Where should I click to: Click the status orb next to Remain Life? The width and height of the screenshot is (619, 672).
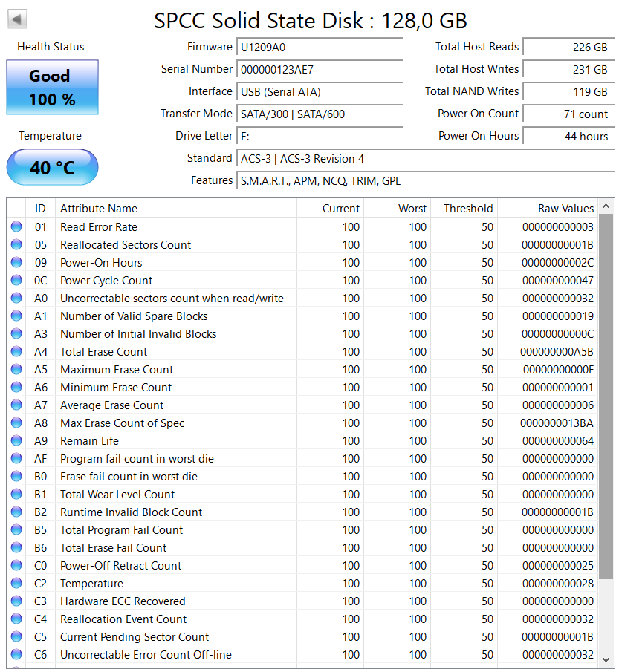pos(16,441)
